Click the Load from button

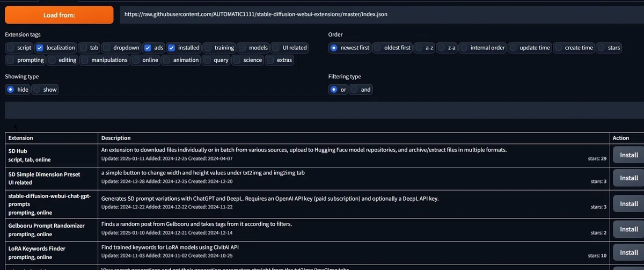59,14
